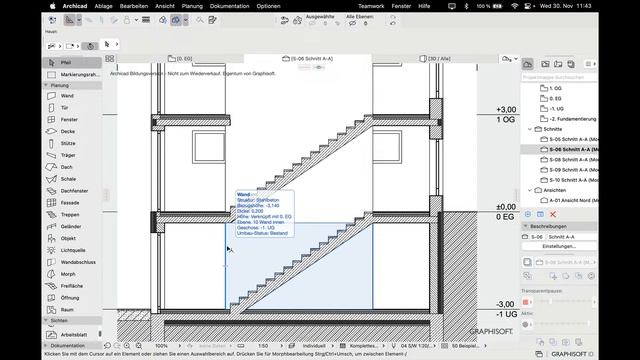Open the zoom 100% dropdown arrow

coord(180,346)
